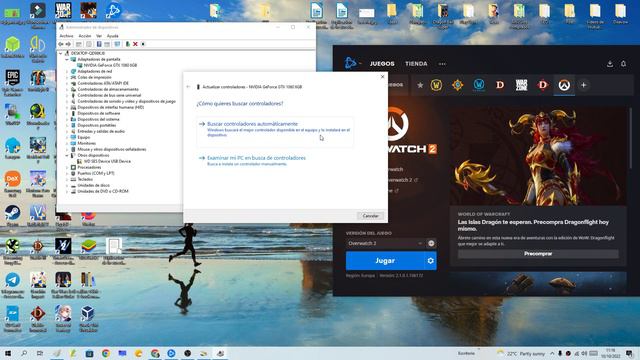Open the Ayuda menu

coord(112,36)
